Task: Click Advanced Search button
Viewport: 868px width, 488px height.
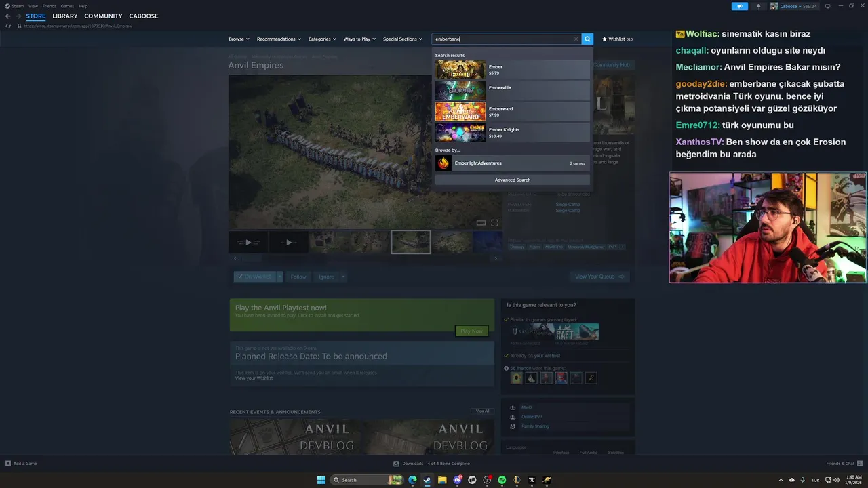Action: point(513,180)
